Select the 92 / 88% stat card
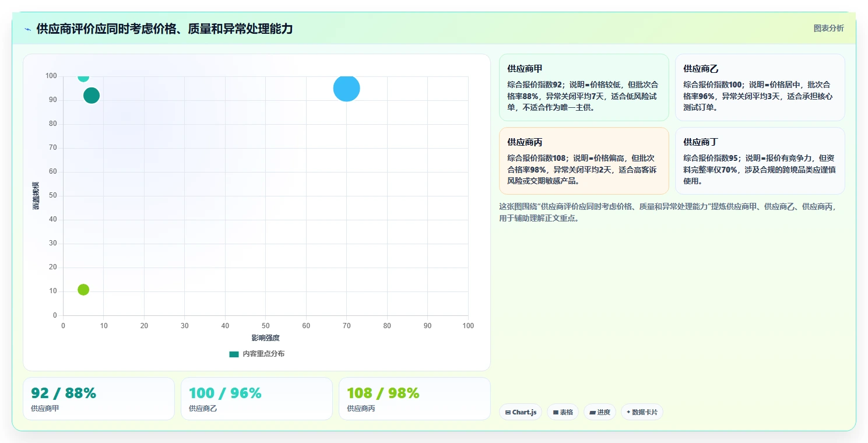The height and width of the screenshot is (443, 868). (99, 399)
